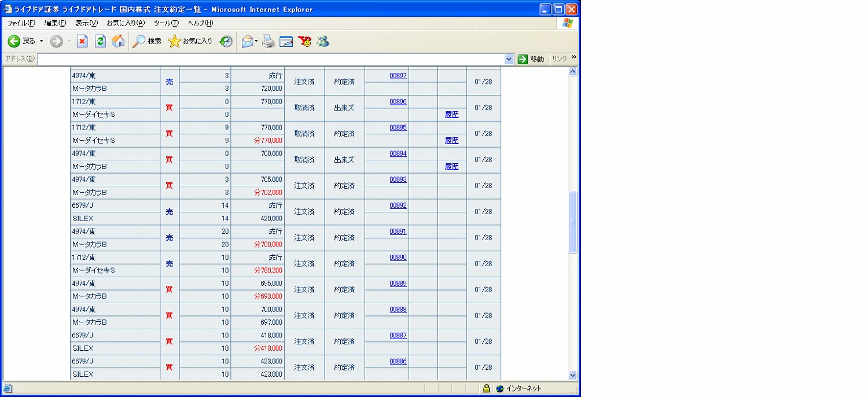Viewport: 868px width, 397px height.
Task: Click the Forward arrow button
Action: [x=56, y=41]
